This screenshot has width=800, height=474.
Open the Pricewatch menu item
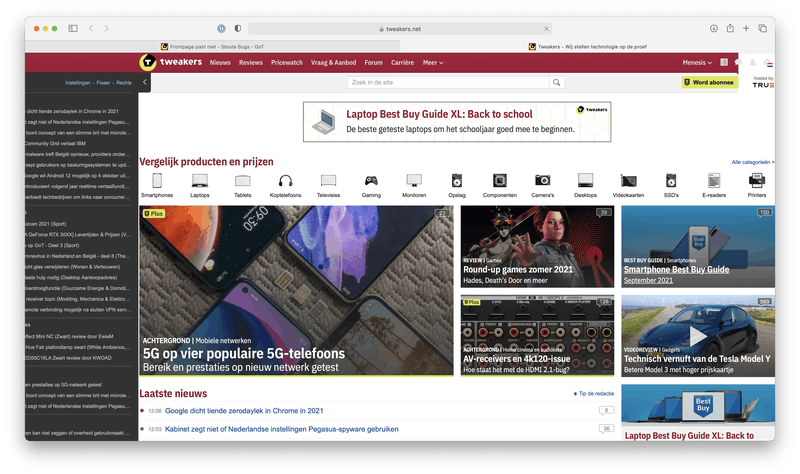(x=287, y=63)
